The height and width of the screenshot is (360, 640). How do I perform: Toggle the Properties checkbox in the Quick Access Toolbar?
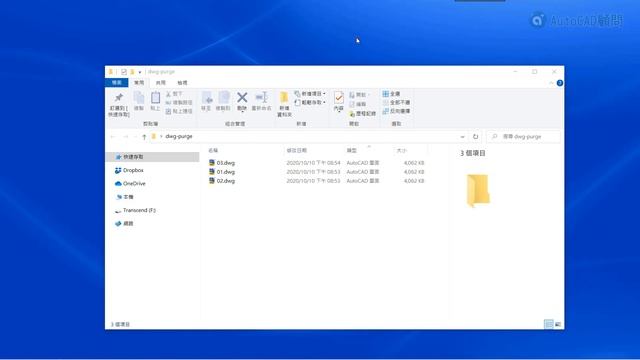point(124,72)
